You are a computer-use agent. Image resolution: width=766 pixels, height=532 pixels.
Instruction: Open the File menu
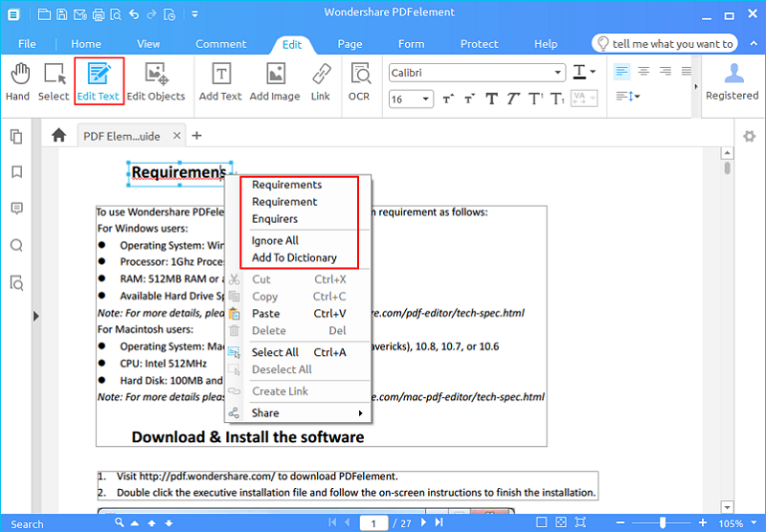click(x=27, y=44)
